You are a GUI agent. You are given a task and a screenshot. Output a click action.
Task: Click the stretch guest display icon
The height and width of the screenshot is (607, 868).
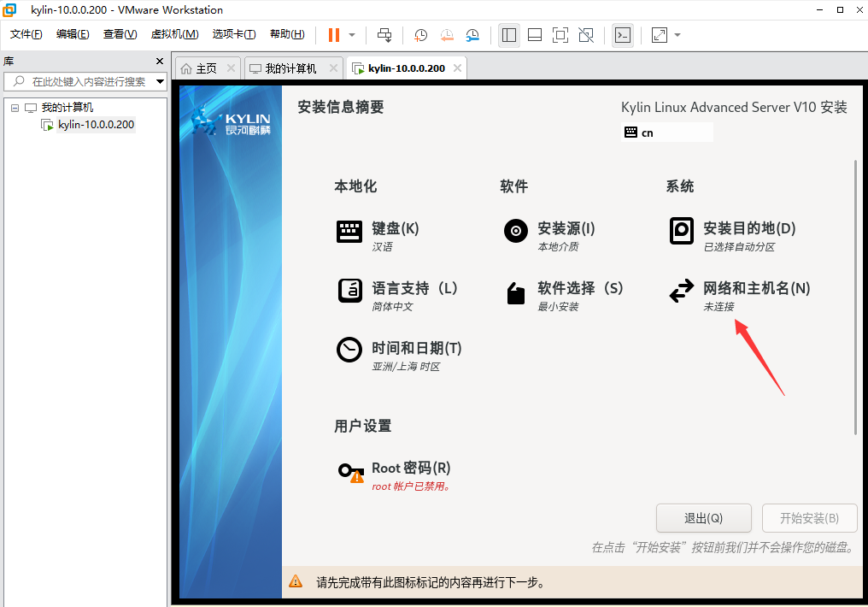click(x=660, y=35)
